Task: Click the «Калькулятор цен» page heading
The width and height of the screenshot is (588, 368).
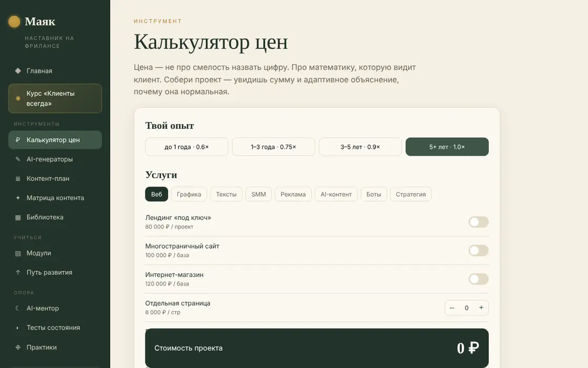Action: 211,42
